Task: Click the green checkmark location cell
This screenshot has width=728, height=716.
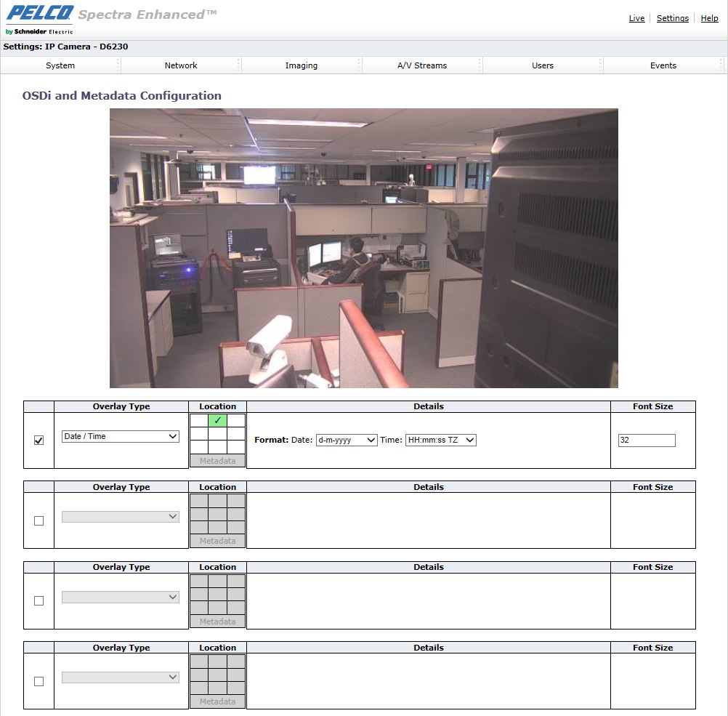Action: (x=217, y=420)
